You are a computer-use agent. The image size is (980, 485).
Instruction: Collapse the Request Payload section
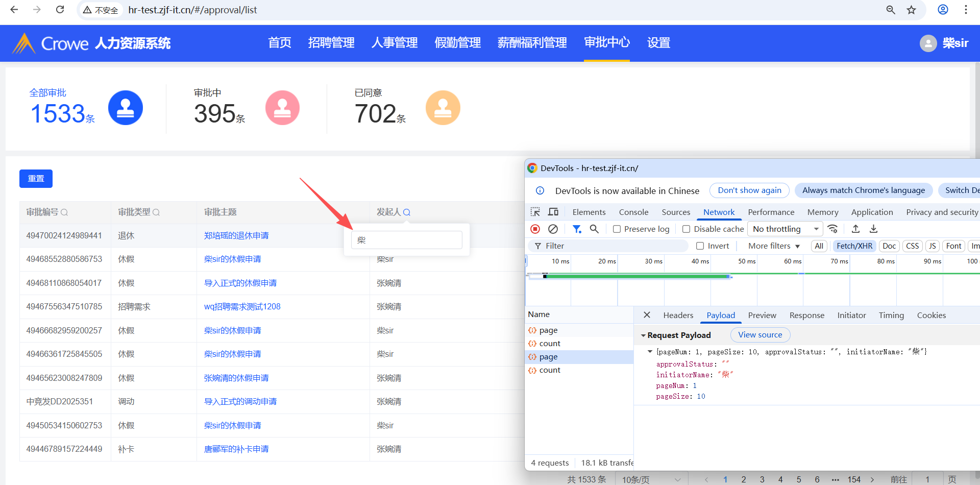tap(643, 335)
